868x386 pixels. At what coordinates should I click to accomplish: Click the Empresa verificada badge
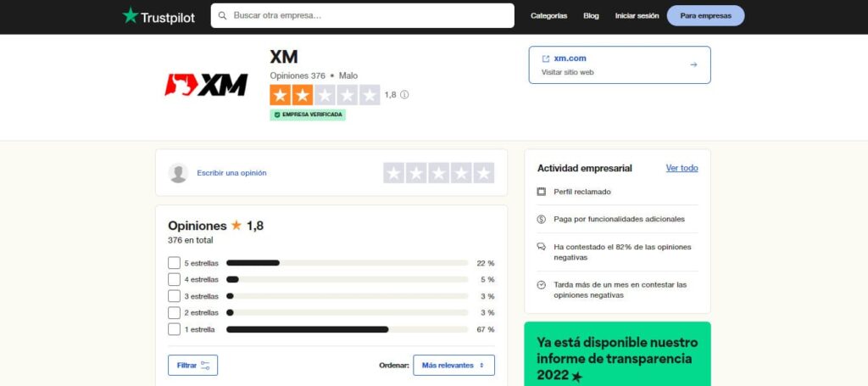pos(308,115)
